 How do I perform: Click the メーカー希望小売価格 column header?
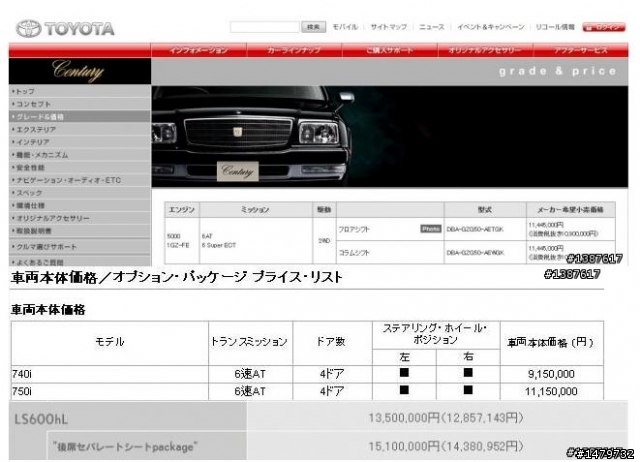pyautogui.click(x=570, y=210)
